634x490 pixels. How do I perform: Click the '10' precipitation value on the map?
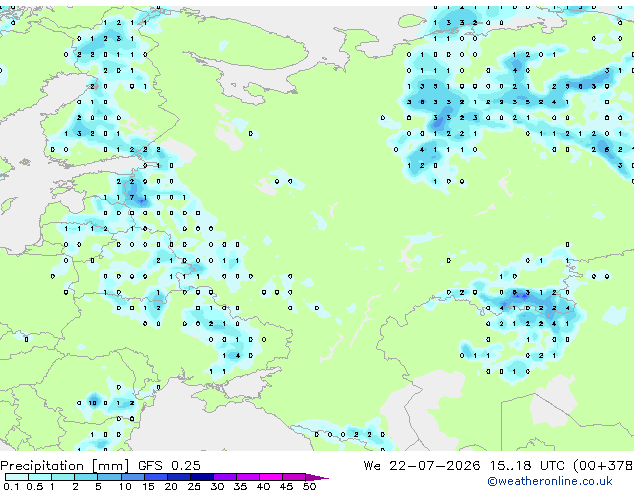coord(93,403)
